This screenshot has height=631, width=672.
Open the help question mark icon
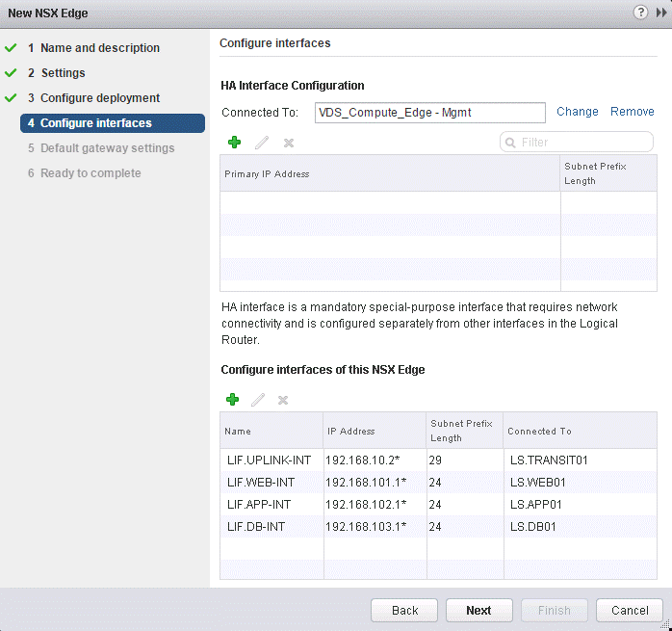640,12
